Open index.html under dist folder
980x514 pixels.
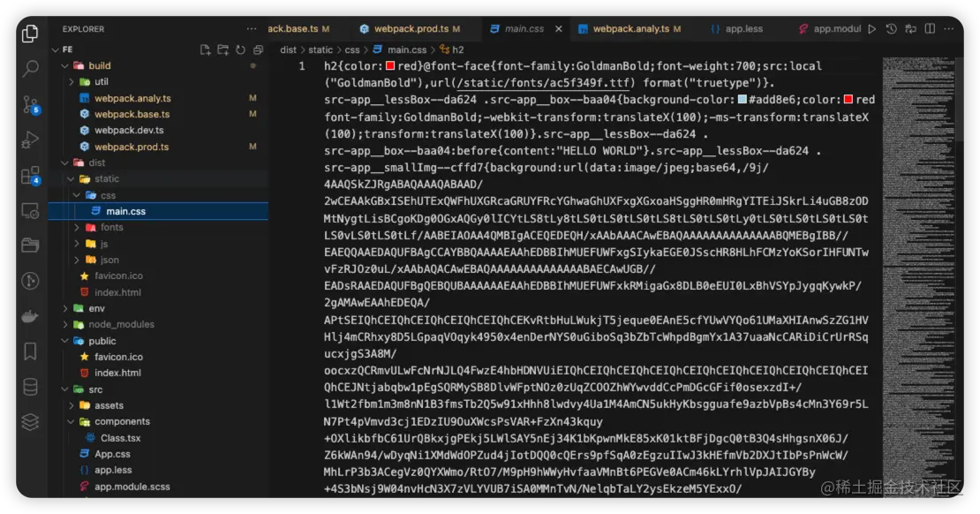117,292
